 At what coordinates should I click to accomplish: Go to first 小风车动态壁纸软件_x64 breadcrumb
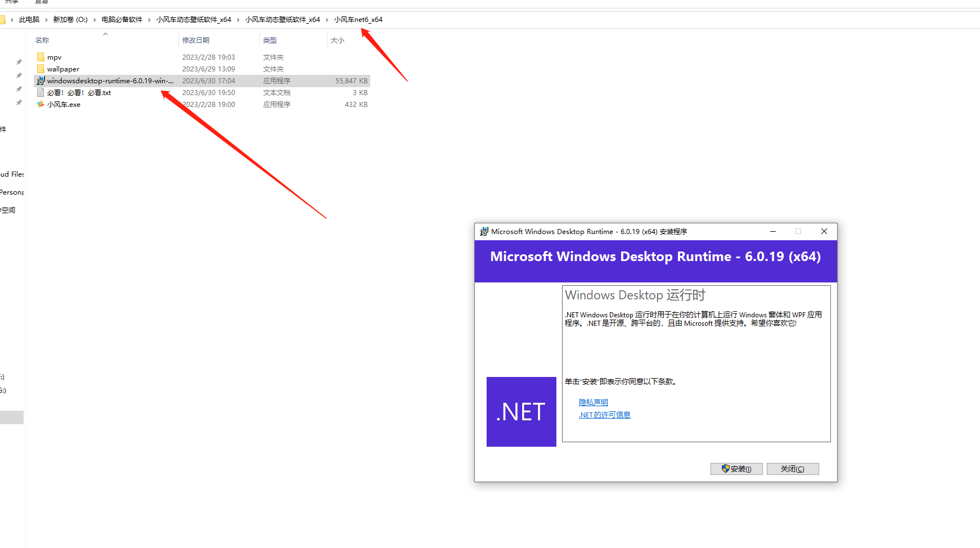(194, 20)
